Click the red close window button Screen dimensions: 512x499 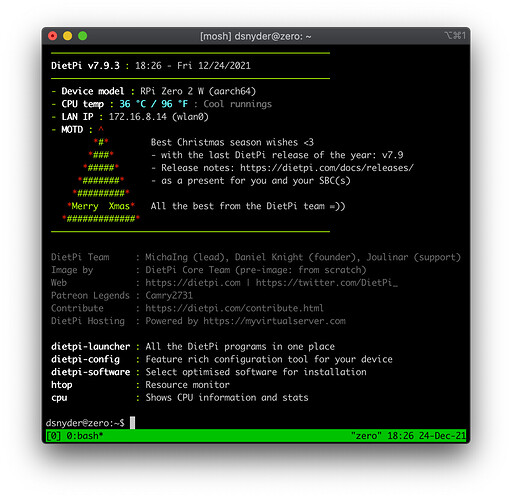click(x=52, y=36)
